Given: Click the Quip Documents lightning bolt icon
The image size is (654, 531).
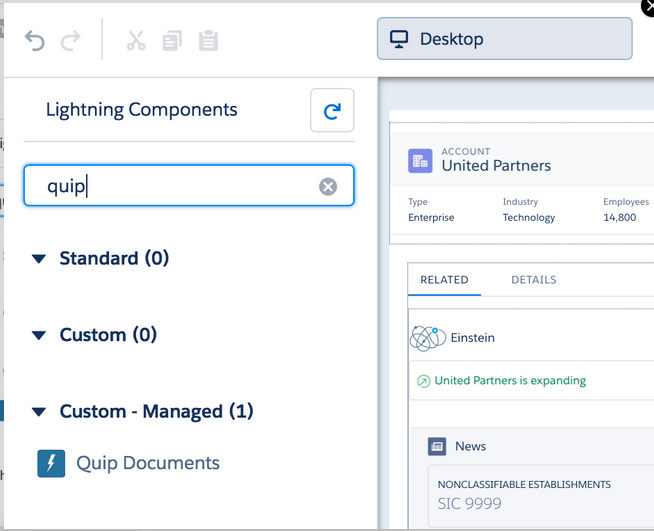Looking at the screenshot, I should coord(51,463).
